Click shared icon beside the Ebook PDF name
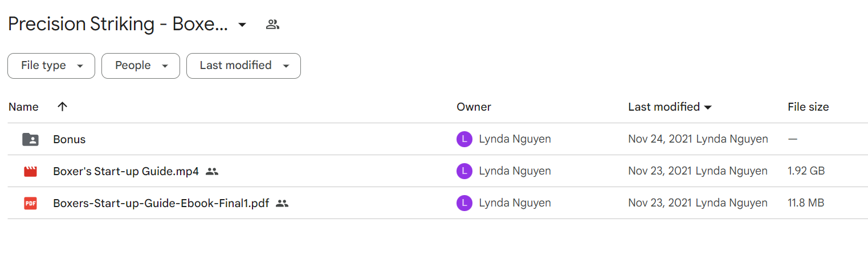The image size is (868, 259). click(282, 203)
